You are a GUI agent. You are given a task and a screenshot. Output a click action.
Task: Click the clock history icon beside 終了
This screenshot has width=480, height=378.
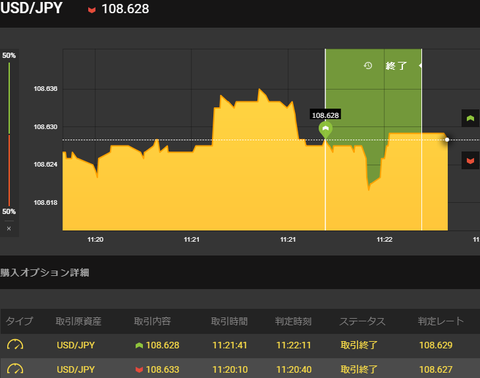click(x=368, y=65)
